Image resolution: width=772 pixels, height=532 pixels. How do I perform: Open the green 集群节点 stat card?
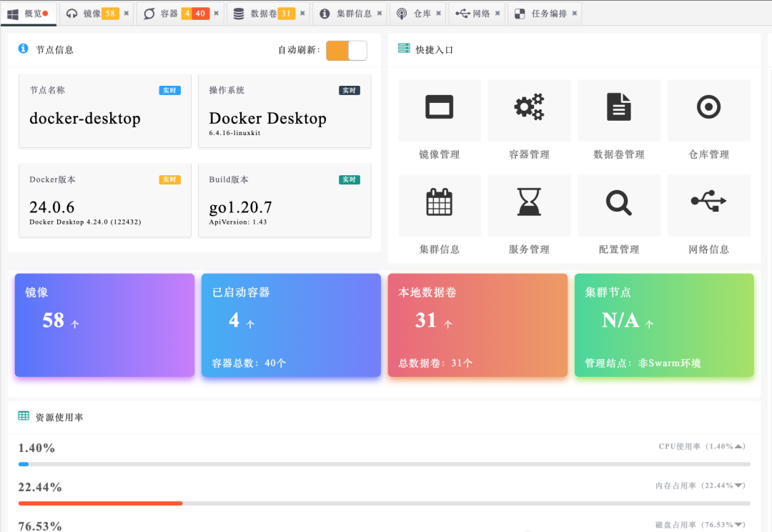(x=664, y=325)
